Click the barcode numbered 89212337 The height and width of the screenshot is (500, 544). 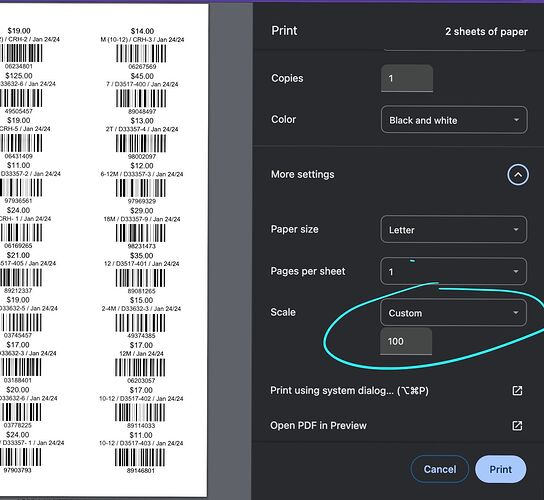tap(21, 278)
